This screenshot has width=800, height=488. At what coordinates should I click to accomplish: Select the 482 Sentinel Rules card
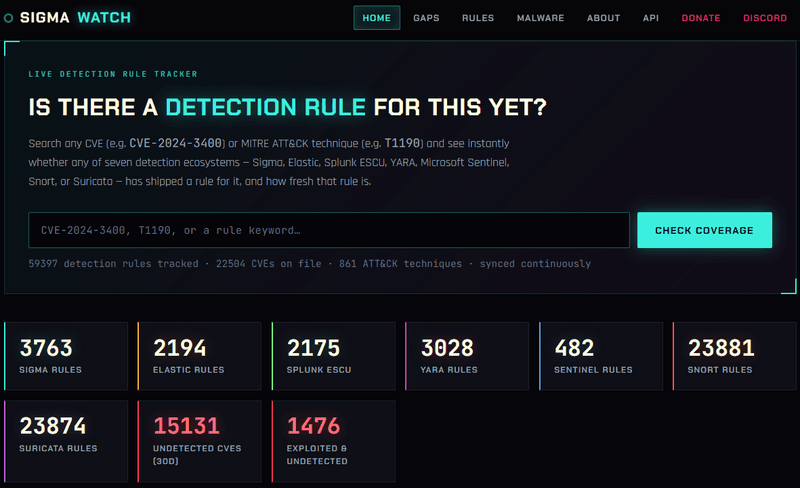(x=601, y=356)
